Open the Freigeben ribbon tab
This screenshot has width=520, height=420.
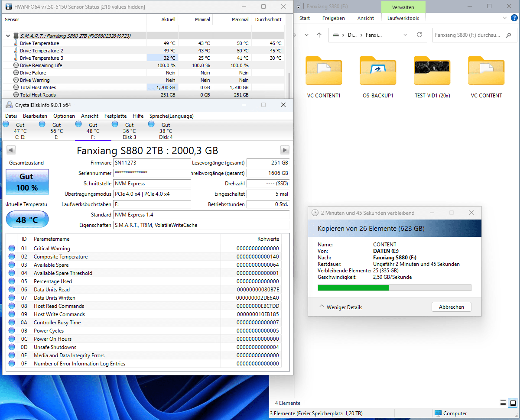point(334,18)
